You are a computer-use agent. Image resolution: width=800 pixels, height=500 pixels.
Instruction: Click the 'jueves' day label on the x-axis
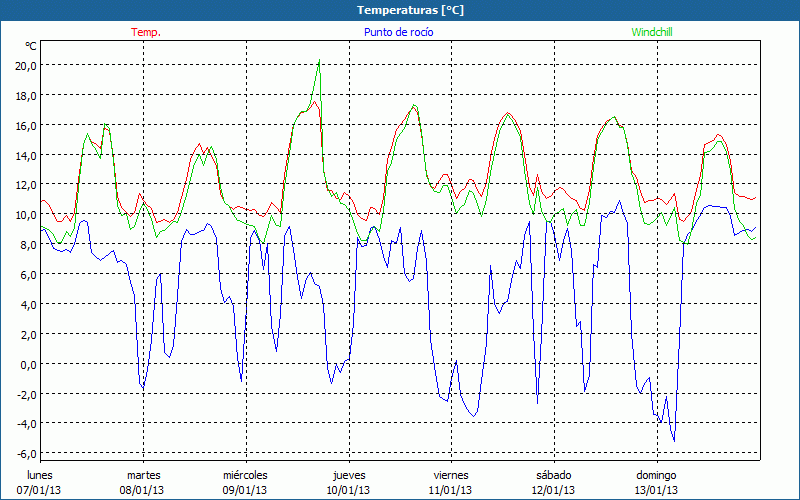tap(348, 475)
